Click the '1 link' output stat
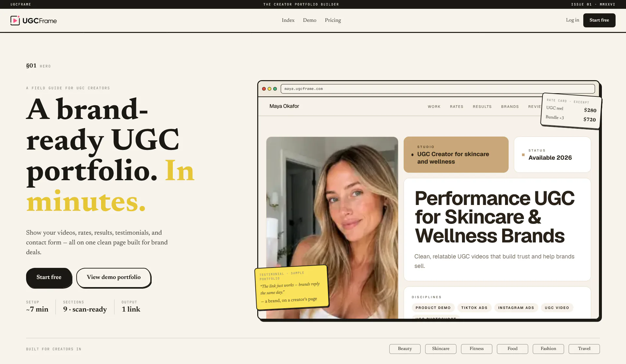This screenshot has width=626, height=364. point(131,309)
